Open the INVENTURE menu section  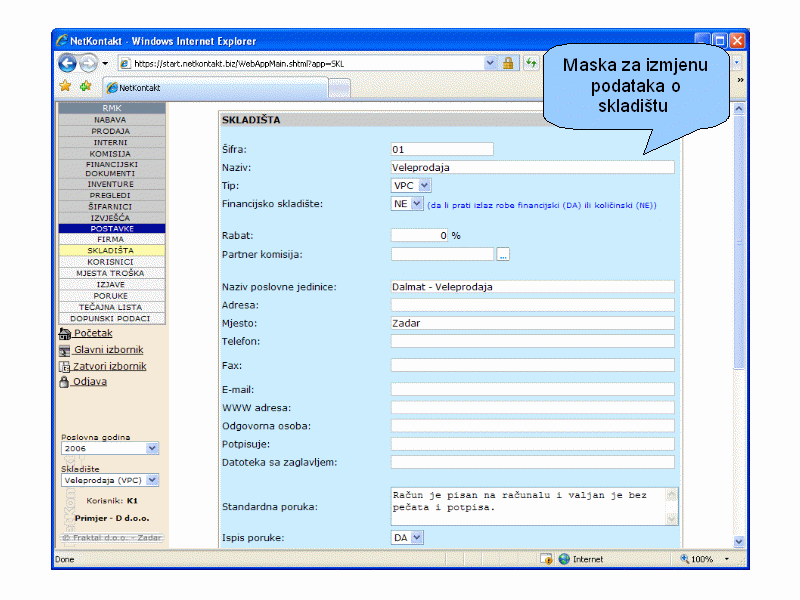click(x=112, y=184)
